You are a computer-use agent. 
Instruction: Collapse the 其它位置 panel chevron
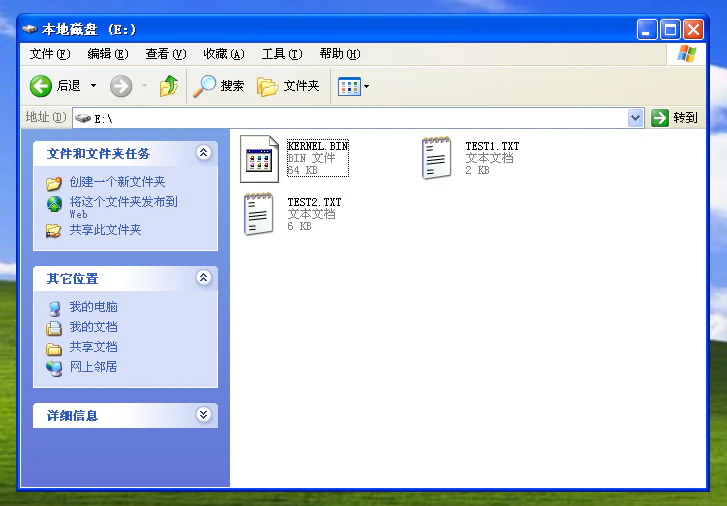point(204,278)
